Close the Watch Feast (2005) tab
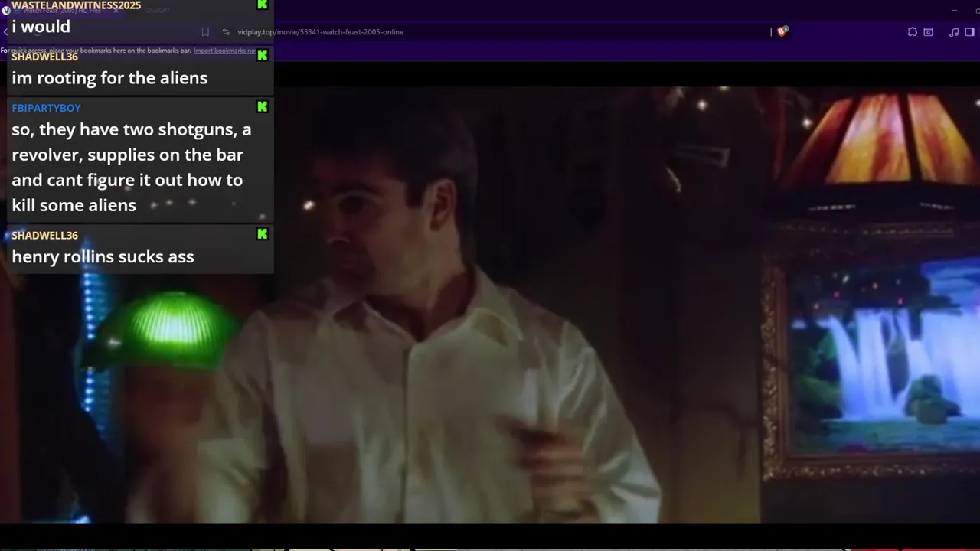 click(x=116, y=11)
